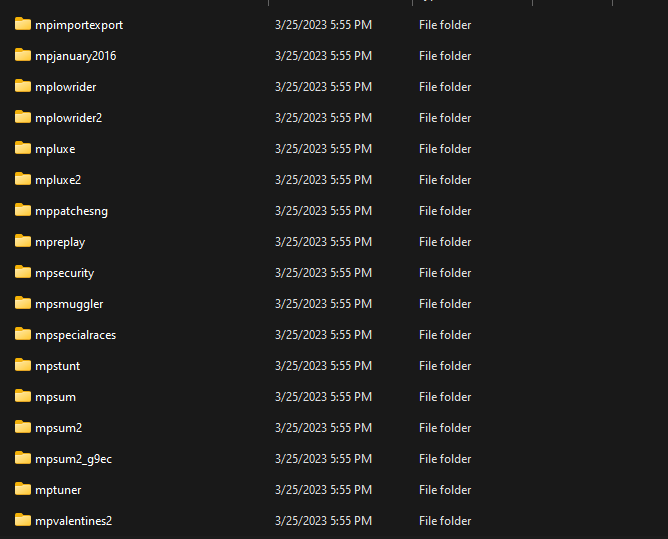Screen dimensions: 668x539
Task: Select the mpsecurity folder name
Action: pyautogui.click(x=64, y=273)
